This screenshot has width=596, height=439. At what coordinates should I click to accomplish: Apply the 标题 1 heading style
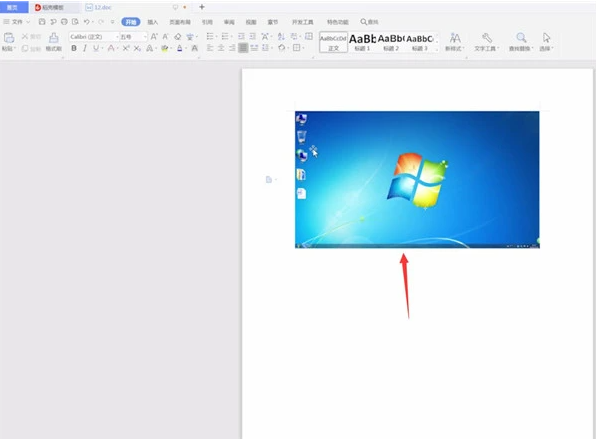click(x=362, y=42)
